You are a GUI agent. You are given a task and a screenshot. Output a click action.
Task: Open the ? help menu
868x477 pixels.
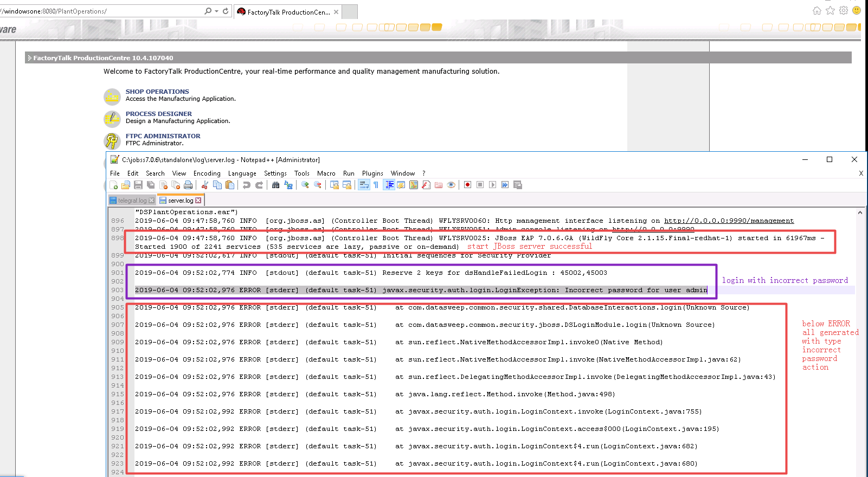pyautogui.click(x=424, y=173)
